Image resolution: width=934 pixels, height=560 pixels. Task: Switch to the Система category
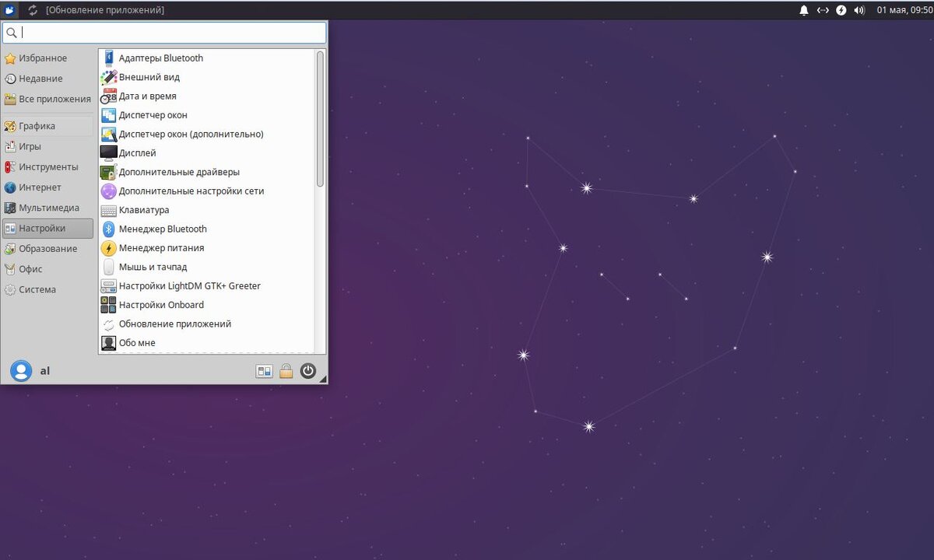point(35,289)
